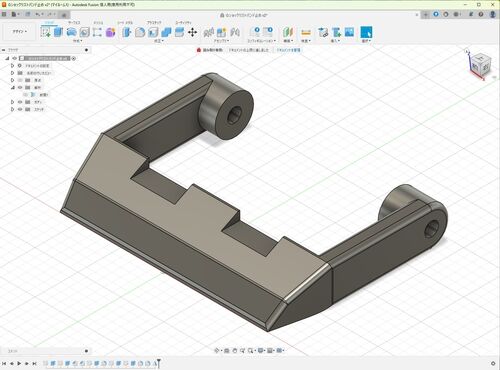This screenshot has height=370, width=500.
Task: Expand the Document Settings tree node
Action: (x=12, y=66)
